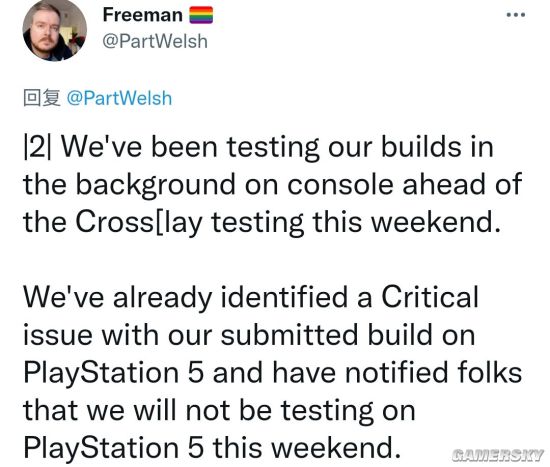
Task: Select the misspelled word Cross[lay
Action: [x=139, y=222]
